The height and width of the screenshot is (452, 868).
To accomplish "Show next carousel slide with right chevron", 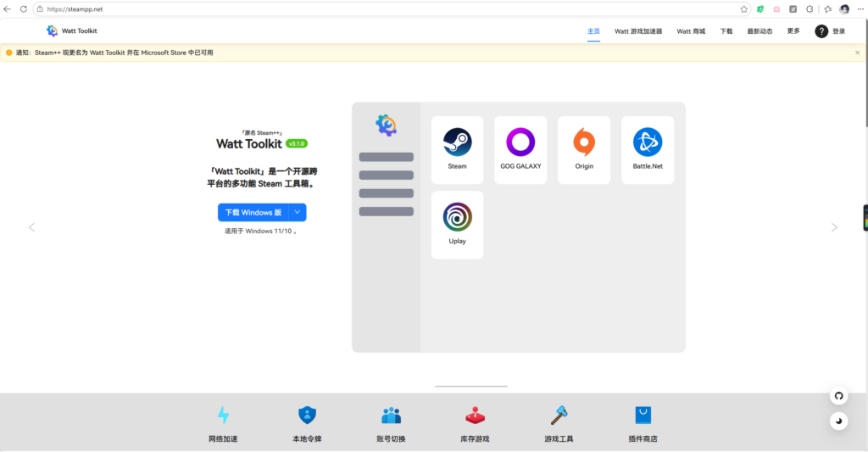I will [834, 227].
